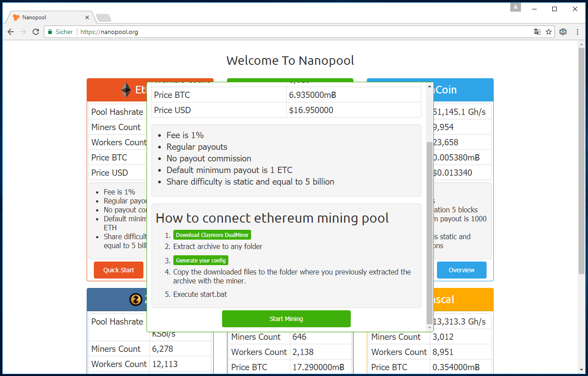
Task: Select the 13,313.3 Gh/s hashrate value
Action: click(x=459, y=322)
